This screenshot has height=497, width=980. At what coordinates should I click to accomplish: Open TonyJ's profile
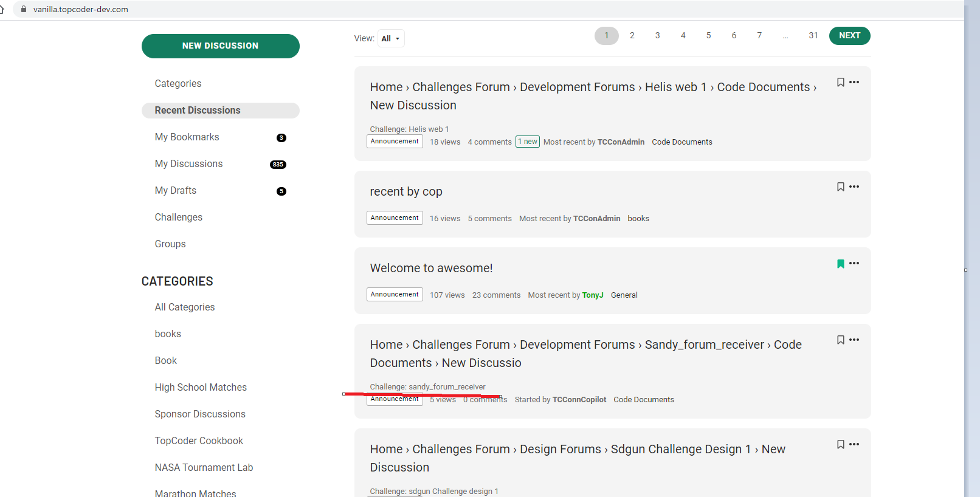pos(593,295)
